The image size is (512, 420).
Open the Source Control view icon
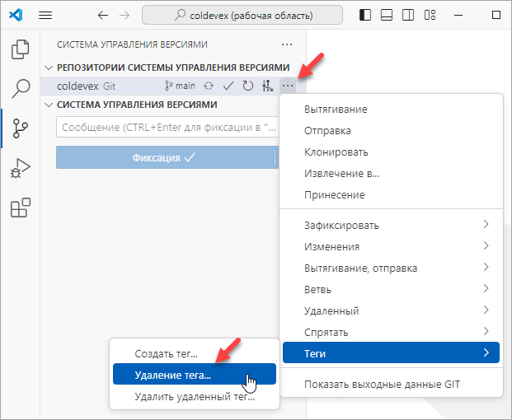point(20,128)
